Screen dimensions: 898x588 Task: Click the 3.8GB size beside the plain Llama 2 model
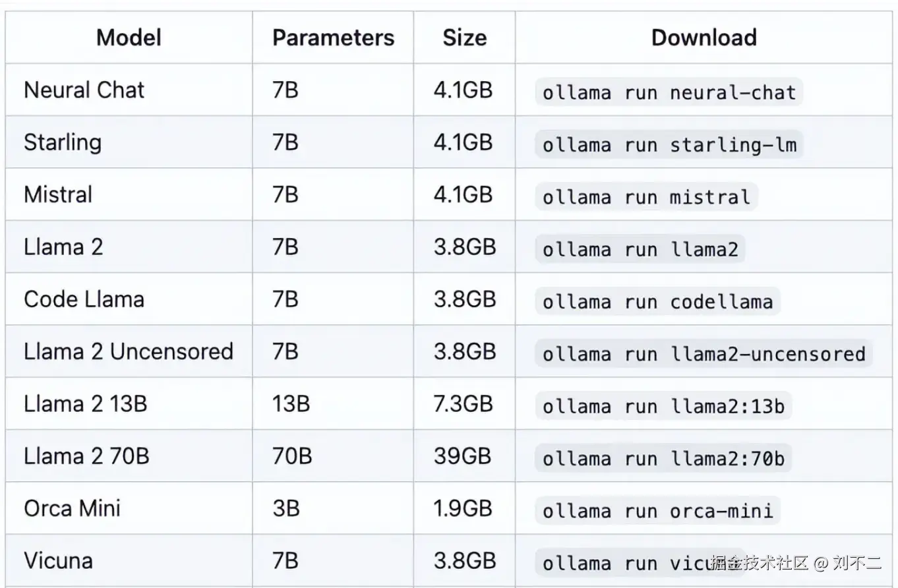(x=464, y=247)
